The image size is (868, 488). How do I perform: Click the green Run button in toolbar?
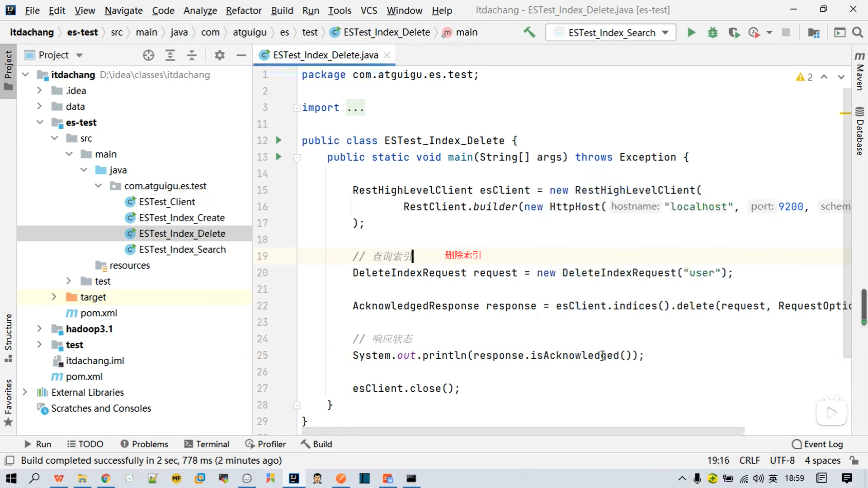pos(691,33)
